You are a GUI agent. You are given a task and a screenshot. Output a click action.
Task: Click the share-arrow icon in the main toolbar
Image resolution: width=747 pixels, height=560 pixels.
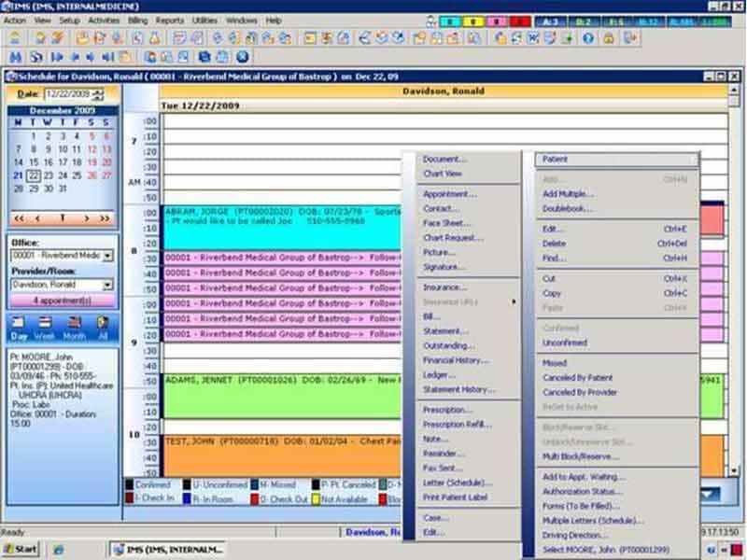365,38
